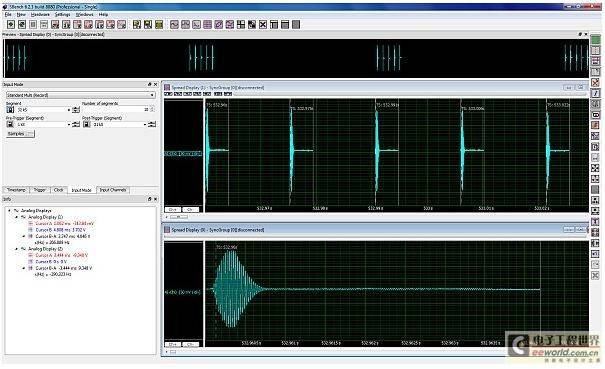Click the Samples unit button
Image resolution: width=605 pixels, height=369 pixels.
pos(20,134)
